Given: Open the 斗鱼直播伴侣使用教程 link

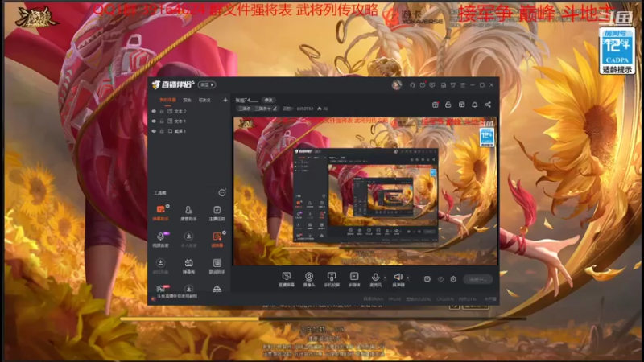Looking at the screenshot, I should (x=177, y=296).
